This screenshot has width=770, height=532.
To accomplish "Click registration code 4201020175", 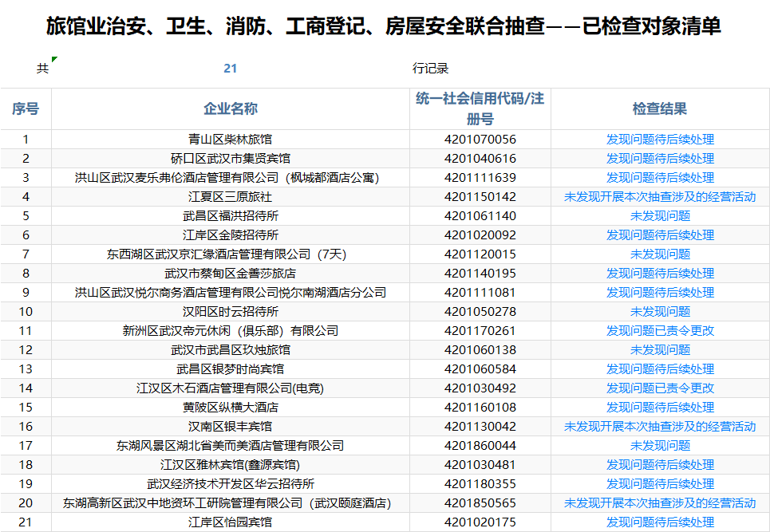I will [x=480, y=522].
